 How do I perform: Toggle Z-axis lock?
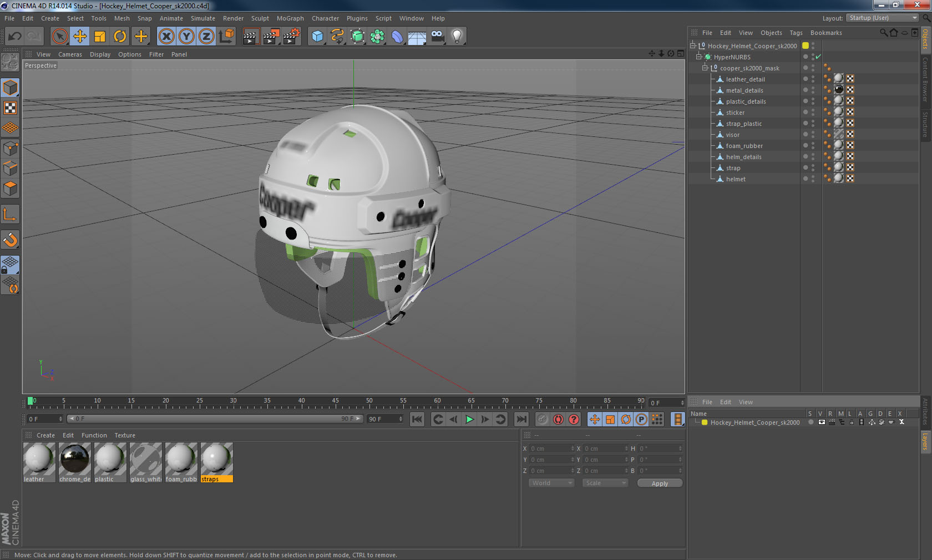click(x=206, y=37)
